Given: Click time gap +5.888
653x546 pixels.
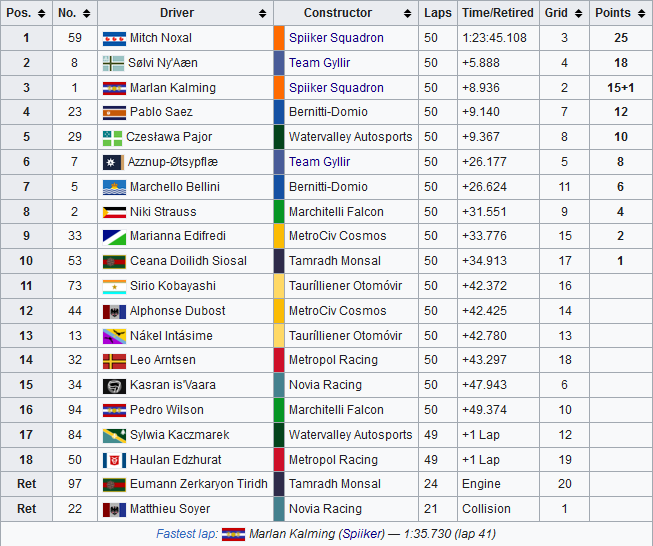Looking at the screenshot, I should (x=481, y=63).
